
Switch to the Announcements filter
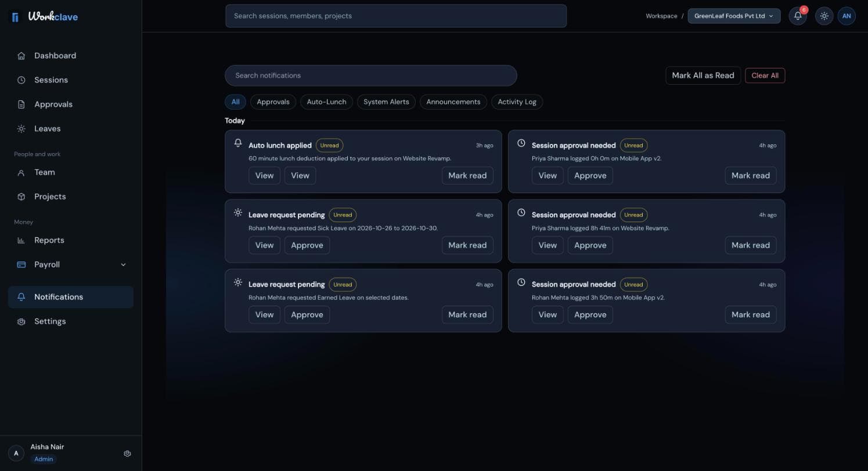(x=453, y=102)
